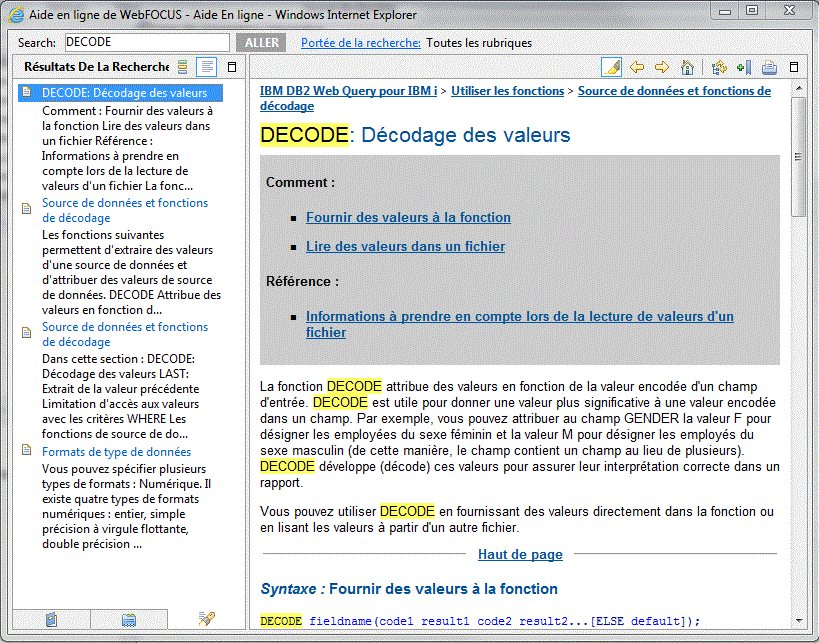Click the content pane scrollbar down arrow
This screenshot has height=643, width=819.
(x=799, y=621)
